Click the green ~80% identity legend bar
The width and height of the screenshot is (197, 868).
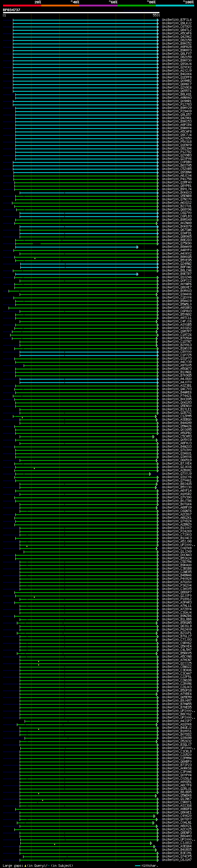coord(137,6)
